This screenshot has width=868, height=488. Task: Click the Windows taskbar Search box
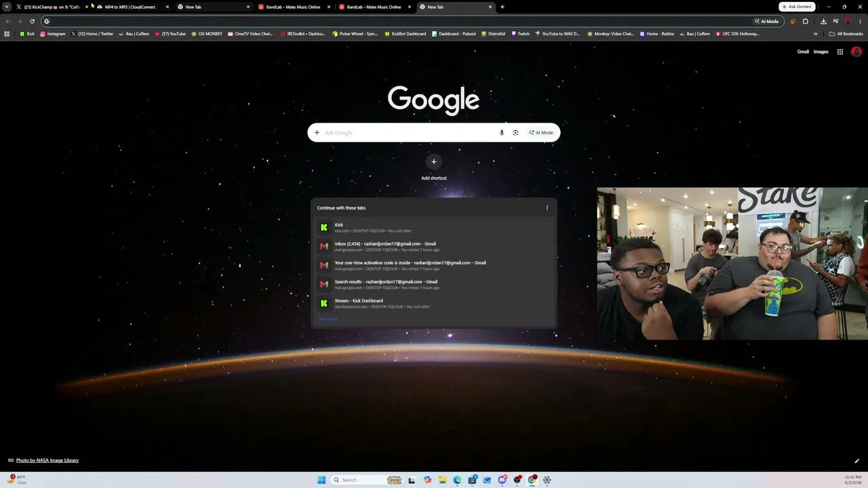pyautogui.click(x=366, y=480)
